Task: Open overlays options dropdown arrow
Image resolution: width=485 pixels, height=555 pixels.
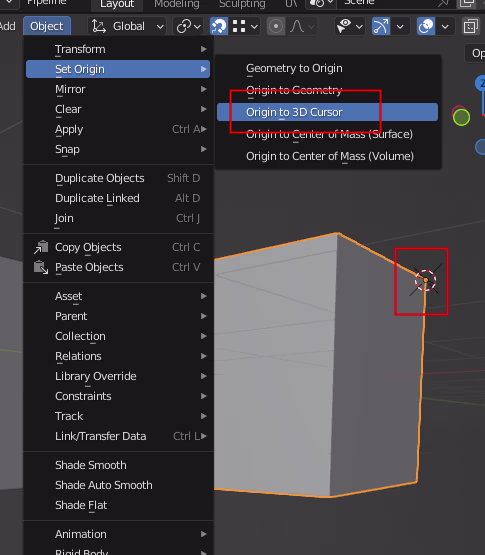Action: [x=445, y=26]
